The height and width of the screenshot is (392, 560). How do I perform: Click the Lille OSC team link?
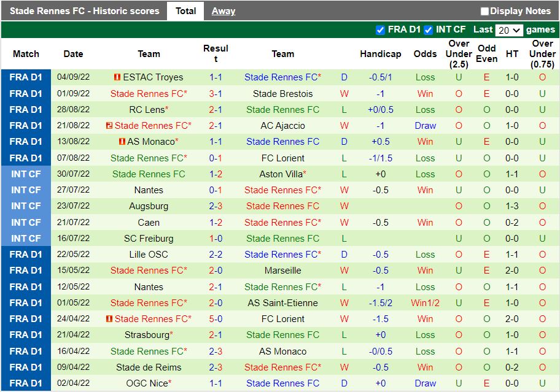(149, 254)
